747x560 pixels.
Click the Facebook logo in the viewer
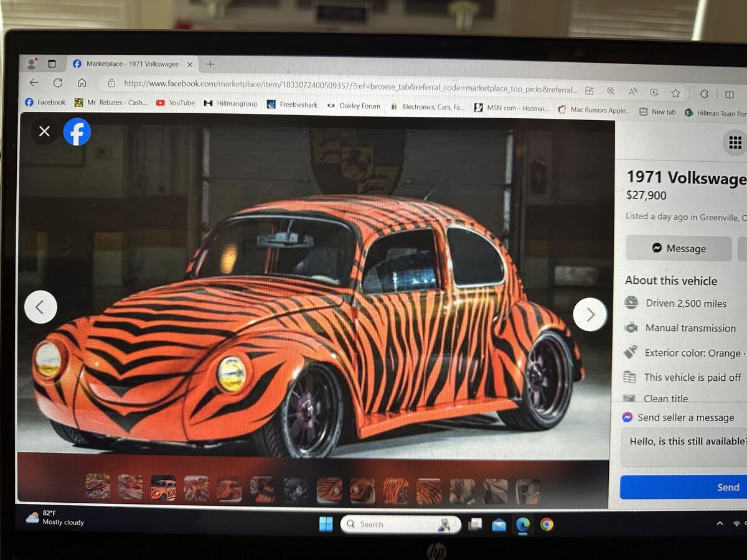tap(77, 132)
